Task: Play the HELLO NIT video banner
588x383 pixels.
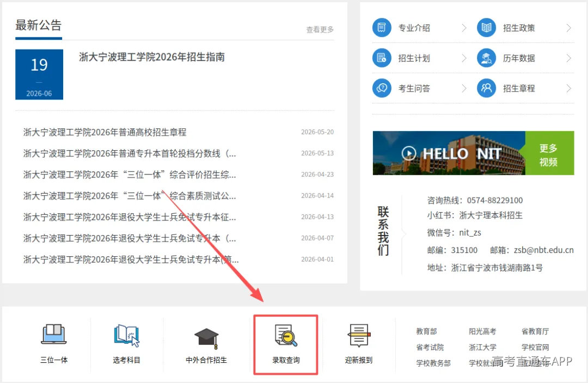Action: 449,153
